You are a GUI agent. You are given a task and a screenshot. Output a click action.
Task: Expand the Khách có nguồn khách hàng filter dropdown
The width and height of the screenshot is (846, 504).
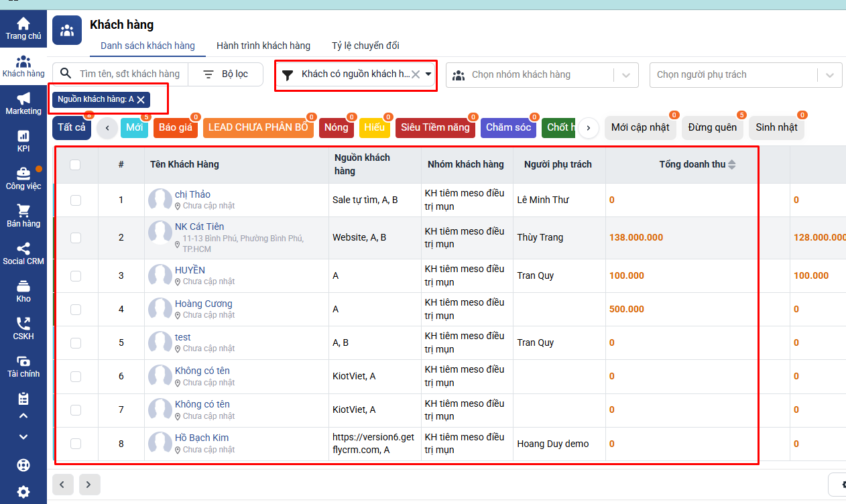click(x=428, y=74)
